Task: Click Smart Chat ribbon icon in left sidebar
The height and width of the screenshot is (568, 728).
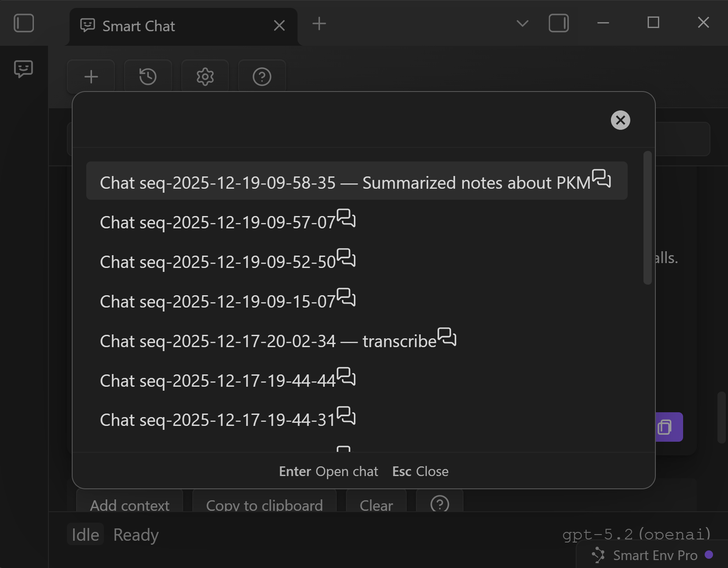Action: pyautogui.click(x=23, y=69)
